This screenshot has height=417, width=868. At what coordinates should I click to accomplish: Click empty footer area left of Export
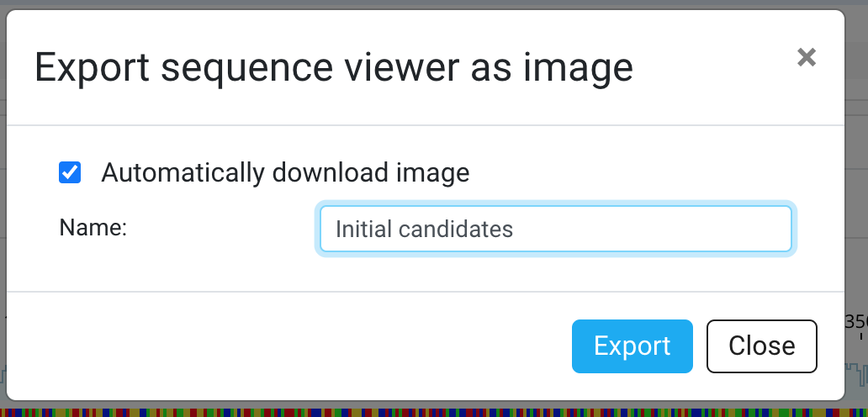point(288,346)
